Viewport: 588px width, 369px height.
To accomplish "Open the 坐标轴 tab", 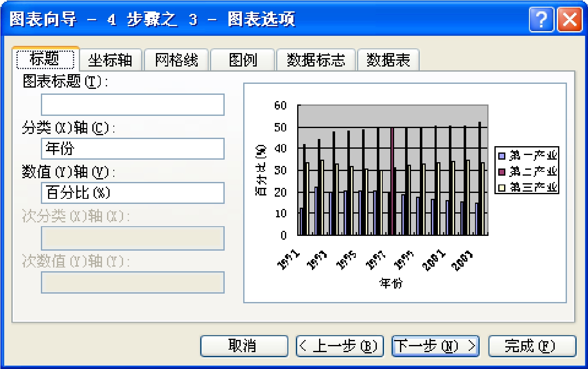I will 110,60.
